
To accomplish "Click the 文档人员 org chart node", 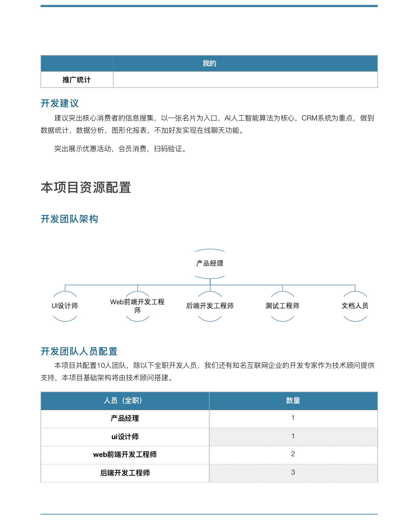I will [x=355, y=306].
